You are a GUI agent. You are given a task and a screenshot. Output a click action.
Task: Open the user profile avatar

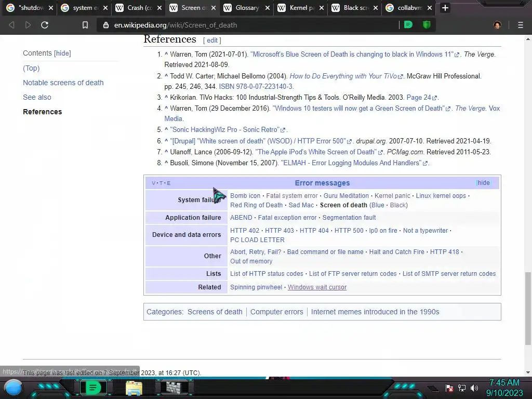pyautogui.click(x=497, y=25)
